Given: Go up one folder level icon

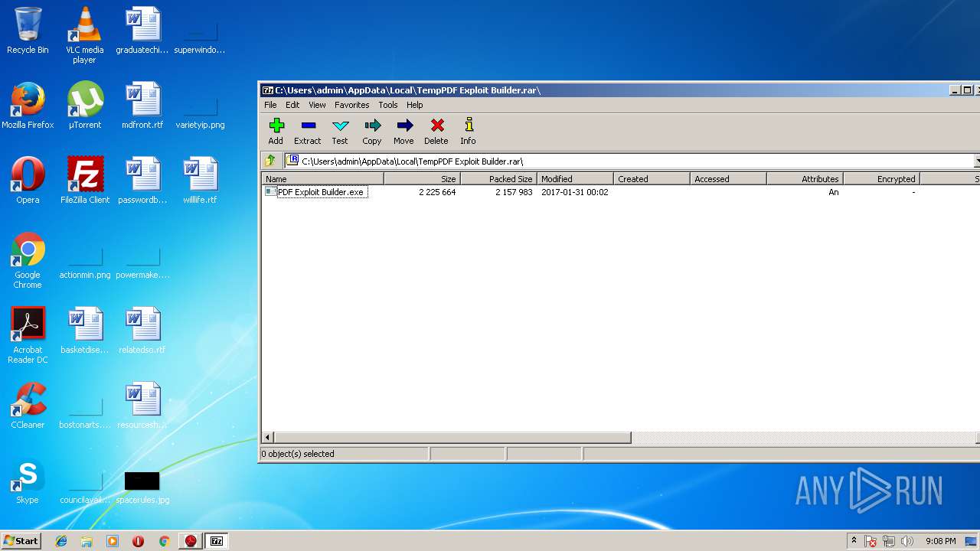Looking at the screenshot, I should 269,161.
